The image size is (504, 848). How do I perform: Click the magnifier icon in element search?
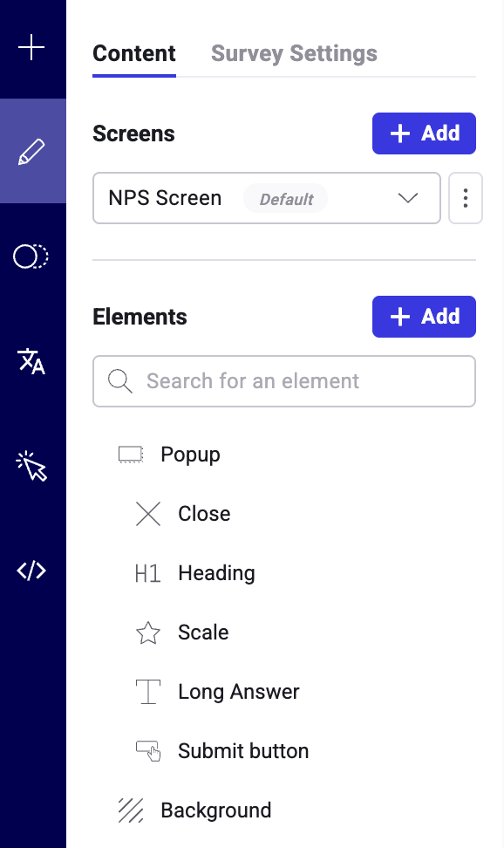tap(120, 381)
